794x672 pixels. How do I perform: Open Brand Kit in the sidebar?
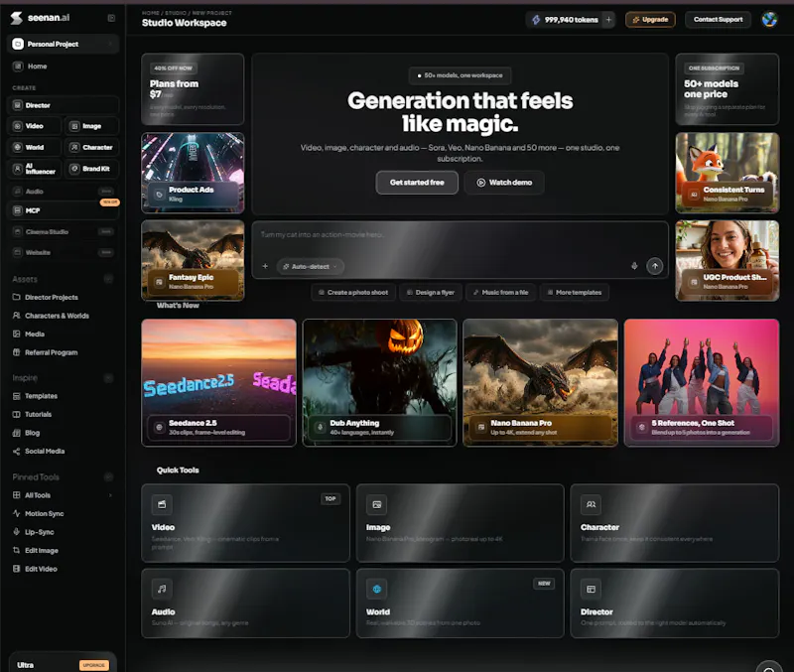91,169
